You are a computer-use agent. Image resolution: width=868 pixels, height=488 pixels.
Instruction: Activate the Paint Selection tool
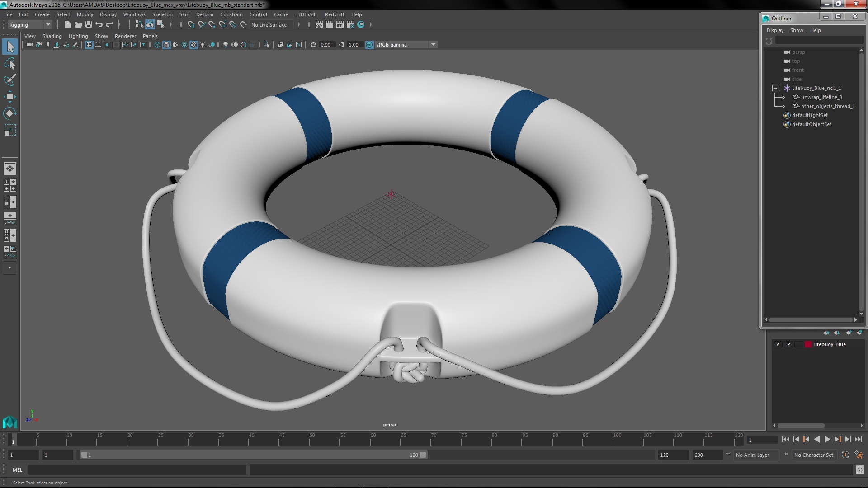pos(9,80)
